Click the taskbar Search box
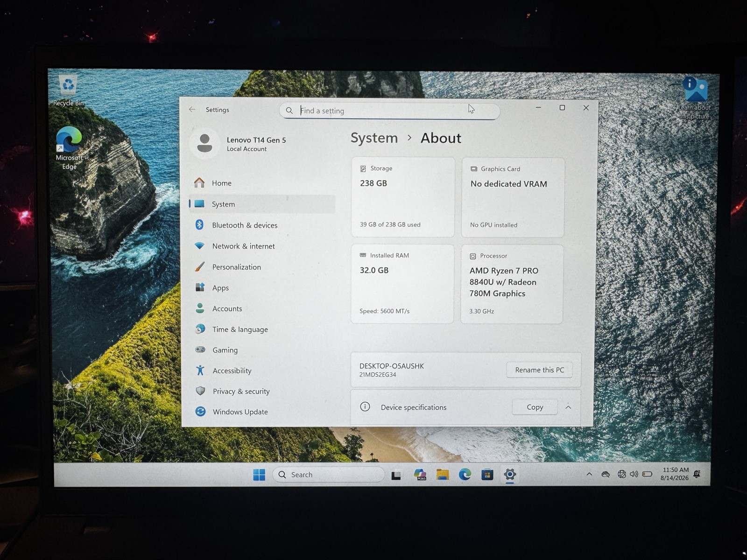 coord(329,475)
